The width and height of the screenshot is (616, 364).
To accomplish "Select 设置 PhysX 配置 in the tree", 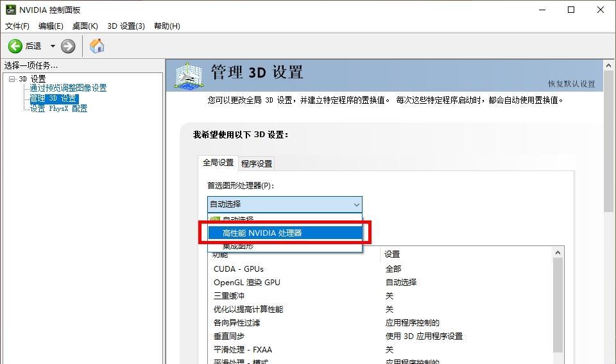I will coord(59,108).
